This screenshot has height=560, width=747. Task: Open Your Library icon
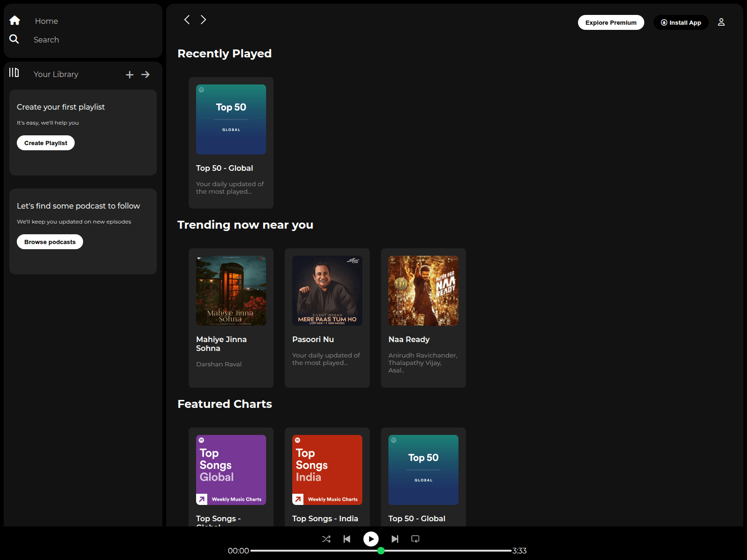pos(14,73)
